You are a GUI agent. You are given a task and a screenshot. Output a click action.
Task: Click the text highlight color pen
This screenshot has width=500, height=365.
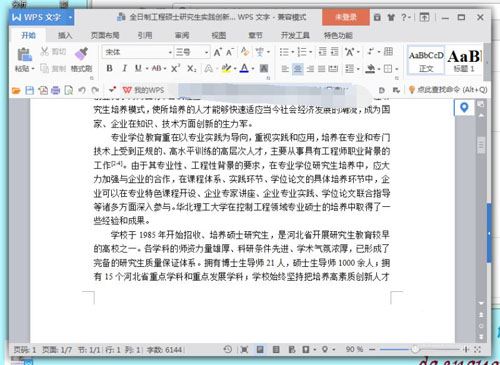click(226, 69)
